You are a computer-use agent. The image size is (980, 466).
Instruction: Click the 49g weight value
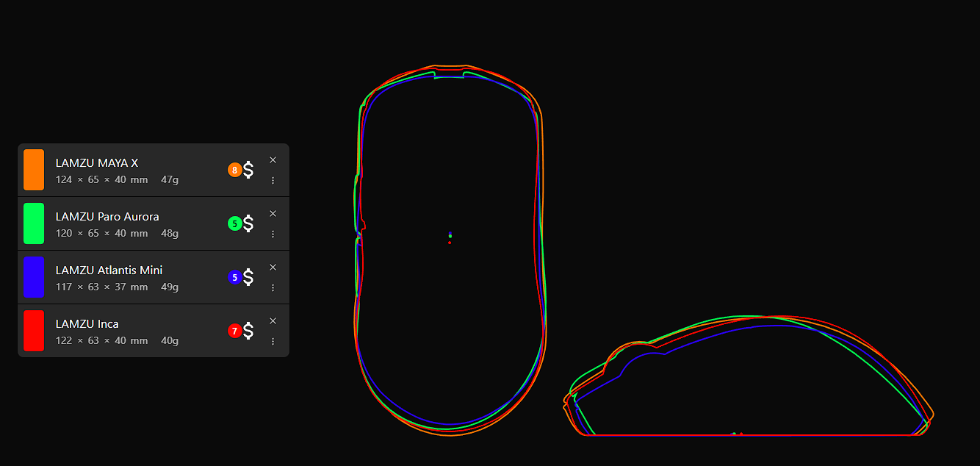[x=170, y=287]
